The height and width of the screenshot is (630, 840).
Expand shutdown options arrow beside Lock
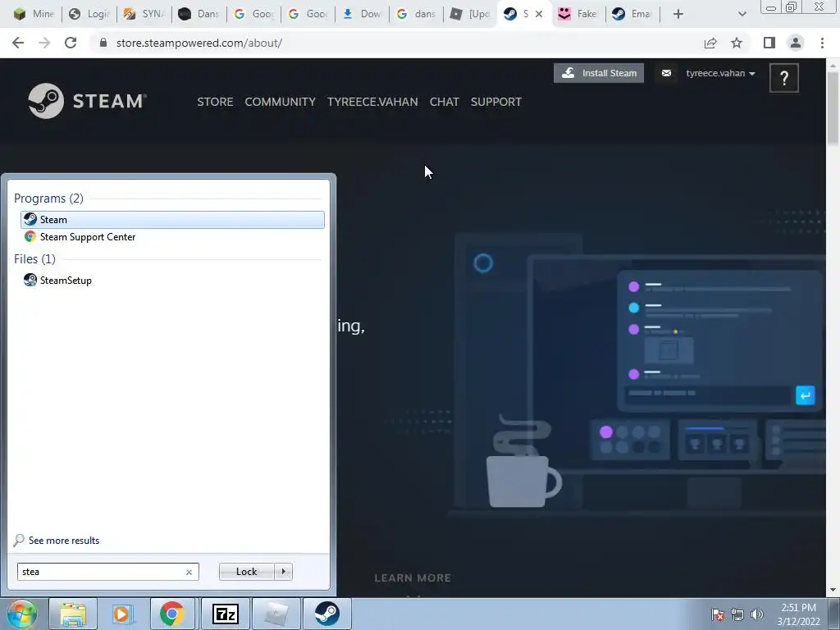click(x=283, y=572)
